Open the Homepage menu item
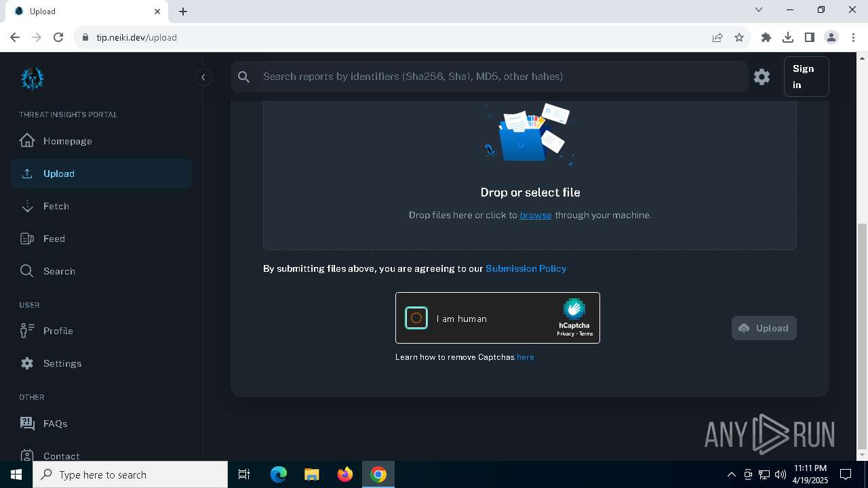Viewport: 868px width, 488px height. tap(101, 141)
